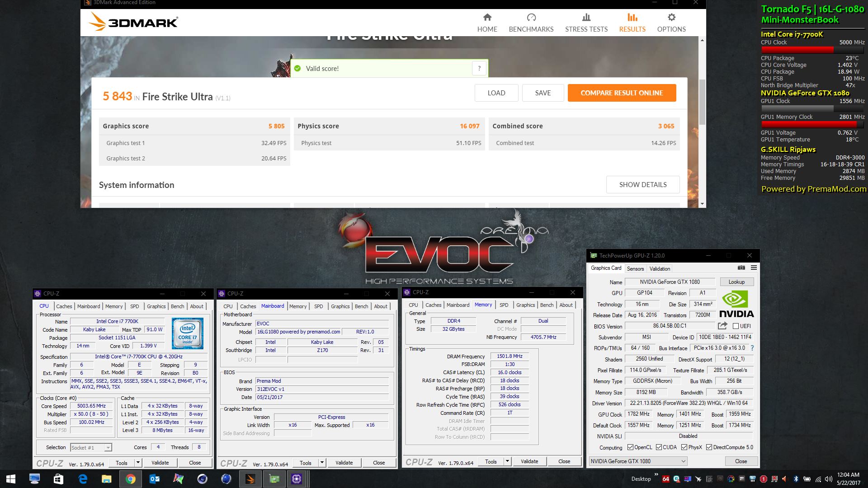Open the 3DMark Home icon

pyautogui.click(x=487, y=18)
